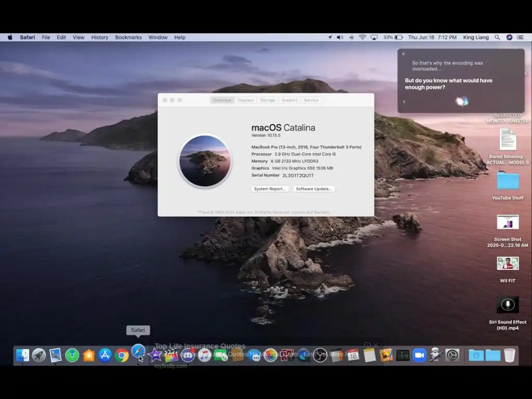
Task: Close the Siri panel with the x
Action: [403, 54]
